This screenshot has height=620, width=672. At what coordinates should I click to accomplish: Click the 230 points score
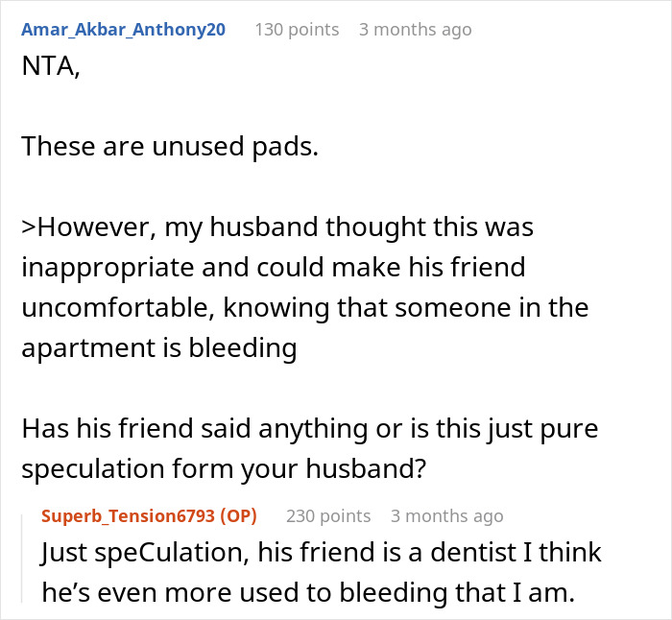coord(328,515)
